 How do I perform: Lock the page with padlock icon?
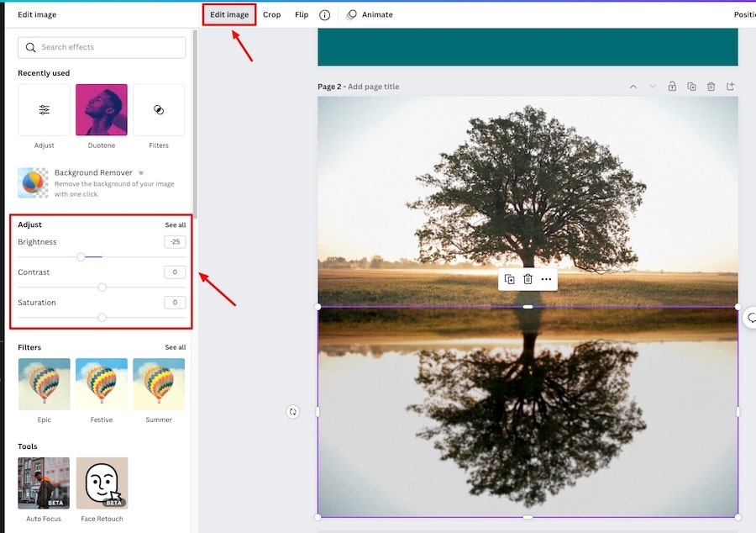pyautogui.click(x=672, y=87)
